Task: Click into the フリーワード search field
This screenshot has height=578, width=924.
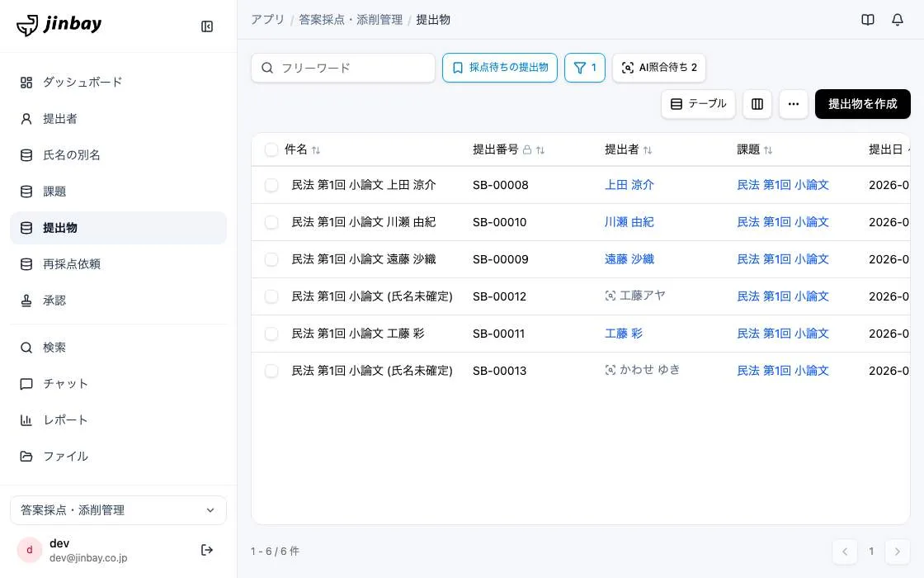Action: pos(343,68)
